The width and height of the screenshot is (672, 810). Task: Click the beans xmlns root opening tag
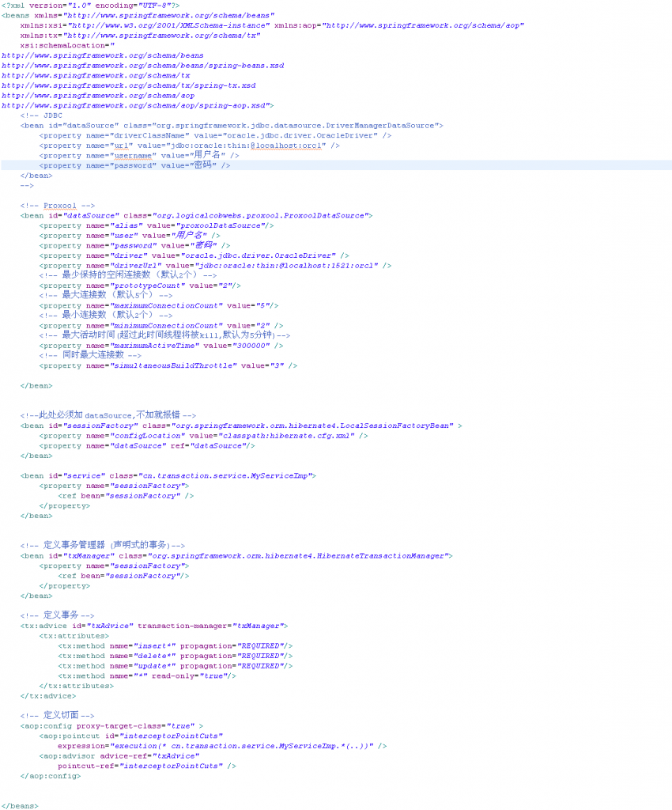pos(138,16)
